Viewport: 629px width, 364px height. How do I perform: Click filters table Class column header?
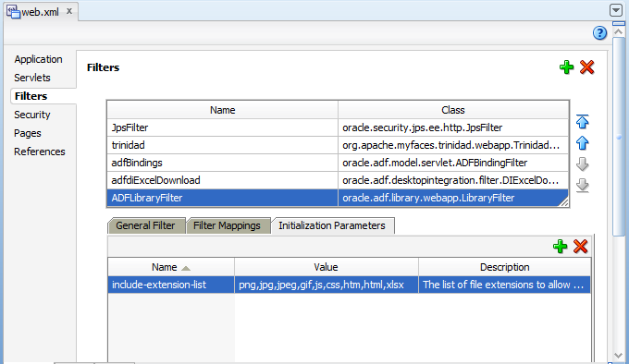[453, 110]
